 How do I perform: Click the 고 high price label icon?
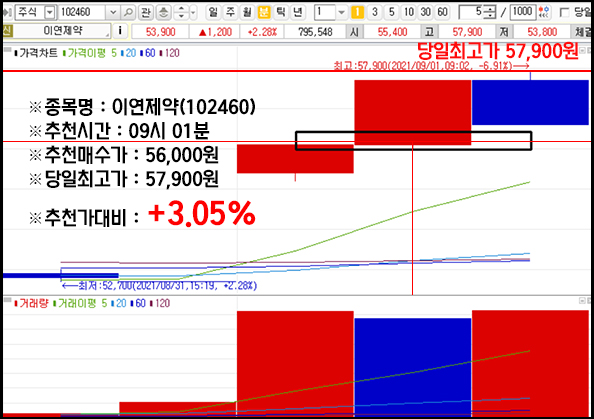point(429,31)
